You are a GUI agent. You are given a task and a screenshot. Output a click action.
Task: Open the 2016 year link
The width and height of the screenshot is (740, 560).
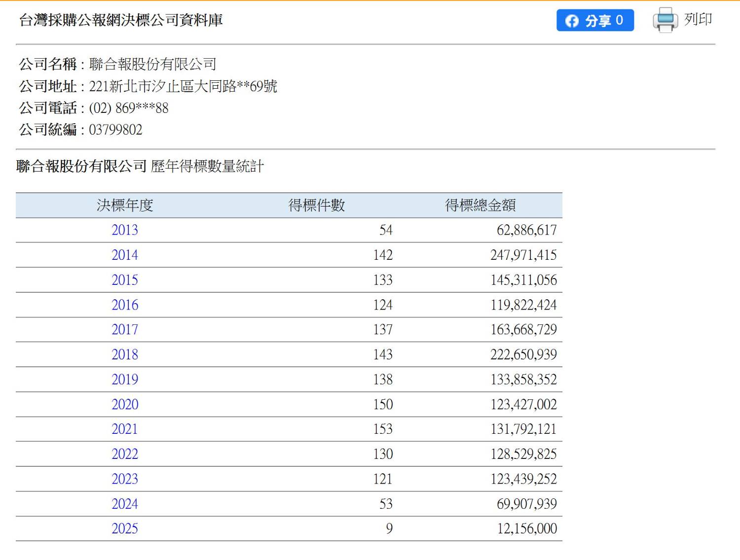coord(125,305)
